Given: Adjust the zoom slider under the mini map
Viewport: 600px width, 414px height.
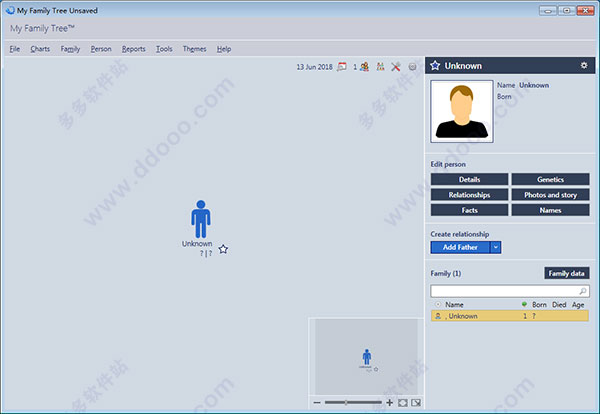Looking at the screenshot, I should point(347,402).
